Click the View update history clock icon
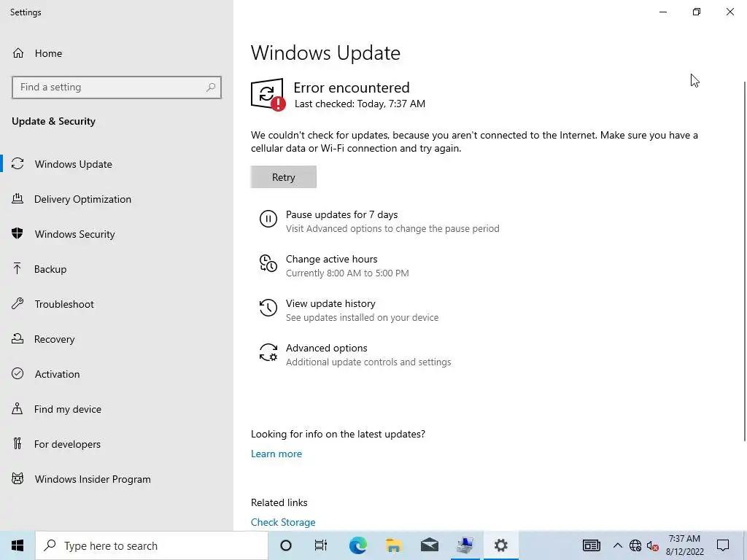 (268, 308)
